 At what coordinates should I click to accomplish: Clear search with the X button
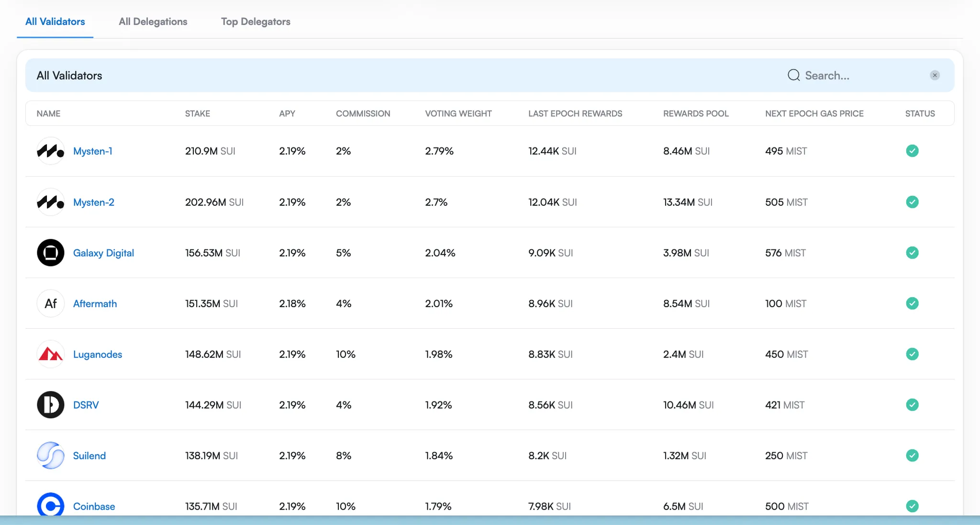935,75
